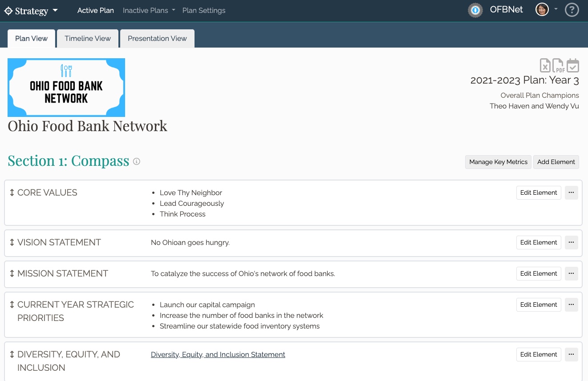Screen dimensions: 588x381
Task: Click the Ohio Food Bank Network logo image
Action: click(x=66, y=88)
